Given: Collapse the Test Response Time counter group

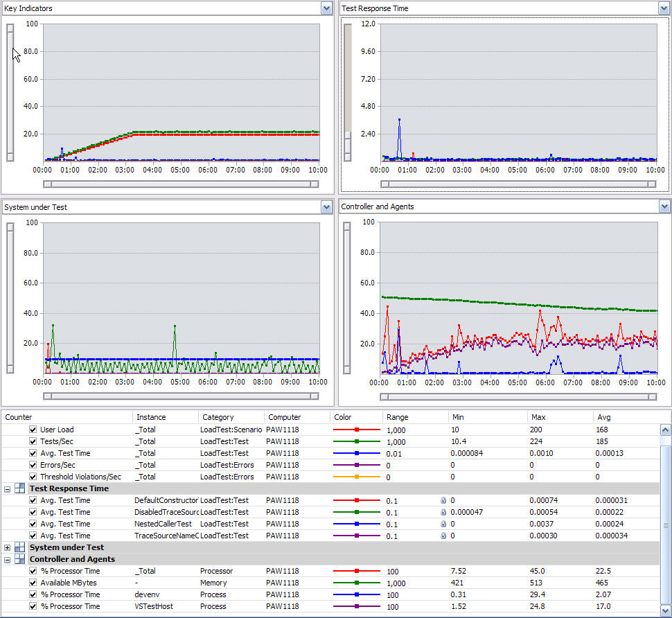Looking at the screenshot, I should click(x=8, y=489).
